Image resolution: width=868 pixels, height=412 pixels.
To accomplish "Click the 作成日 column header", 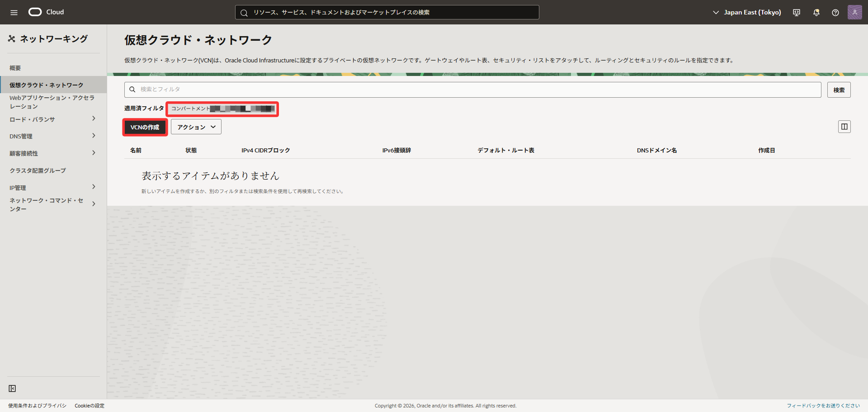I will click(x=767, y=150).
